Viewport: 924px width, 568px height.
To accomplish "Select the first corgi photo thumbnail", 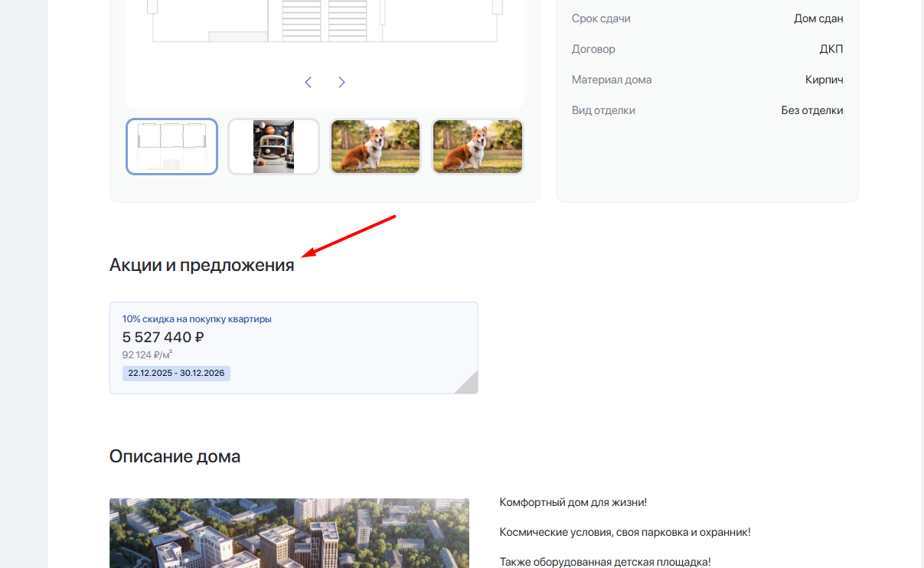I will [x=375, y=146].
